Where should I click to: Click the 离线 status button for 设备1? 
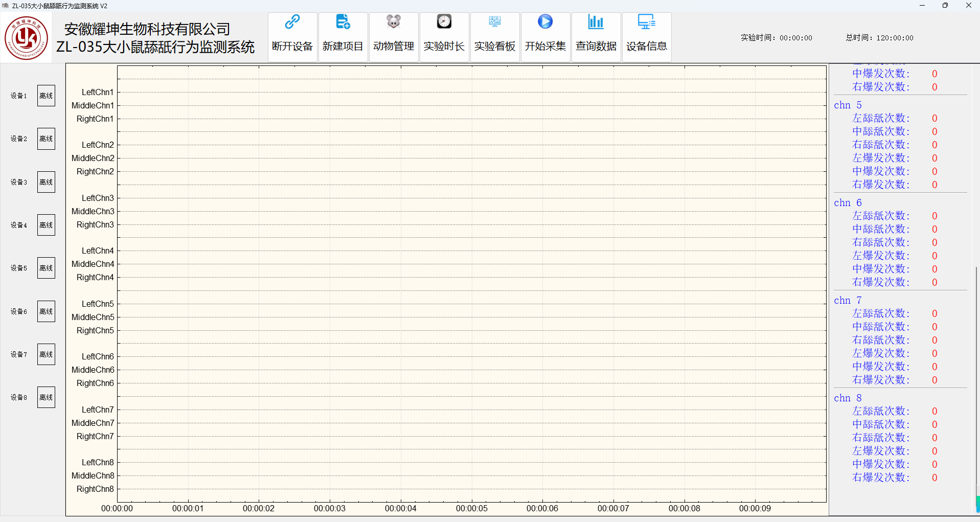point(46,96)
